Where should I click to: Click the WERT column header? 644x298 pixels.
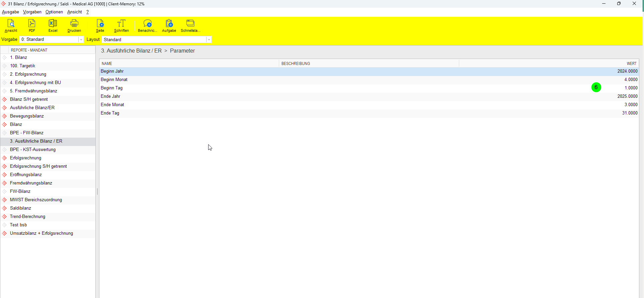click(x=549, y=64)
